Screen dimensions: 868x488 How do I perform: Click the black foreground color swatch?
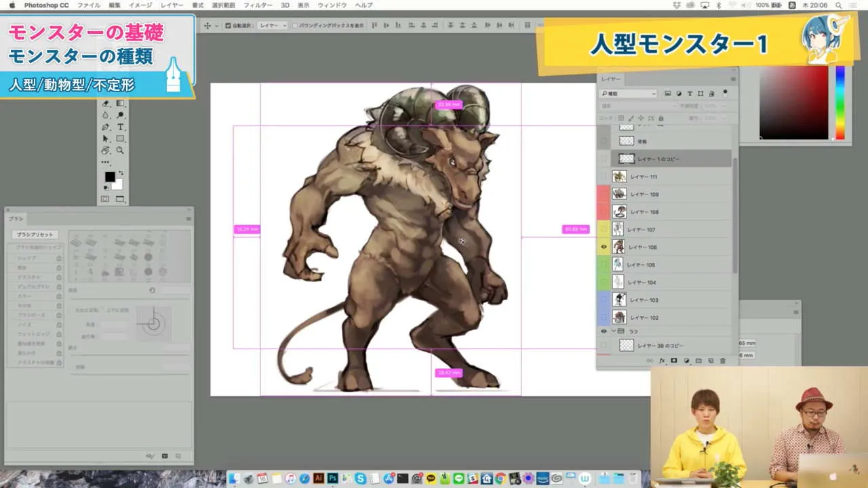pyautogui.click(x=109, y=177)
